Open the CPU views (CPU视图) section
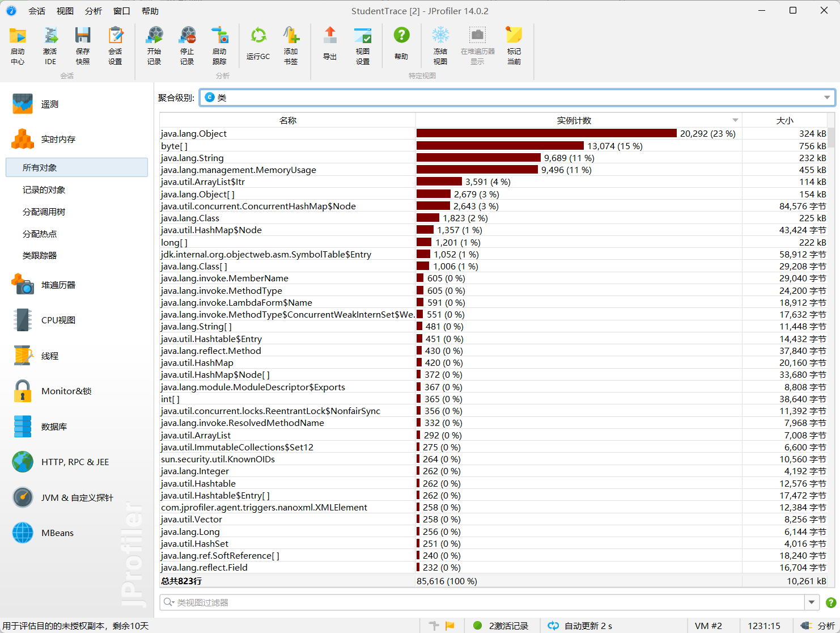 tap(58, 320)
